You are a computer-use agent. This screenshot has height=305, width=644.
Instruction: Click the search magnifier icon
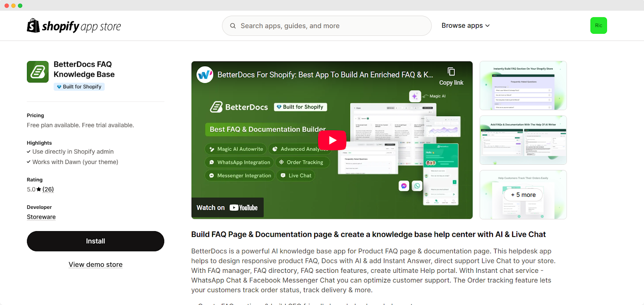point(233,26)
